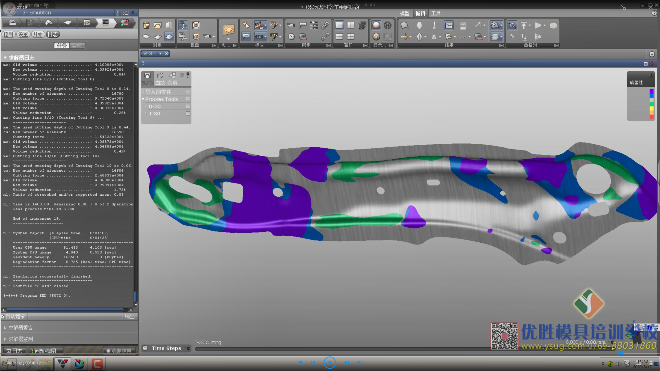Collapse the Process Tools tree node
Image resolution: width=660 pixels, height=371 pixels.
coord(143,99)
